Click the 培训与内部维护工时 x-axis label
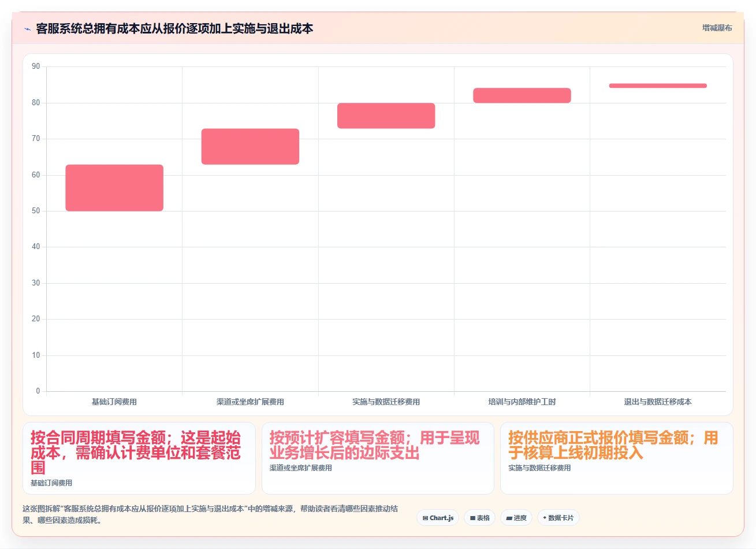This screenshot has width=756, height=549. [x=522, y=402]
